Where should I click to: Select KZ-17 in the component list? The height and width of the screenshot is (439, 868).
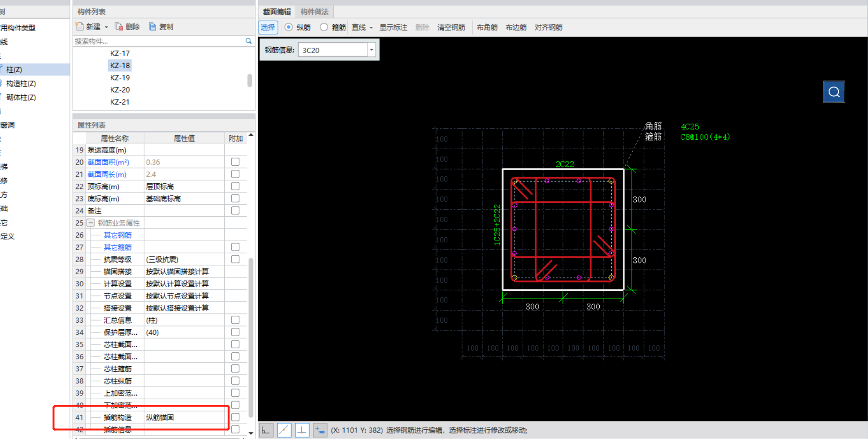tap(120, 53)
